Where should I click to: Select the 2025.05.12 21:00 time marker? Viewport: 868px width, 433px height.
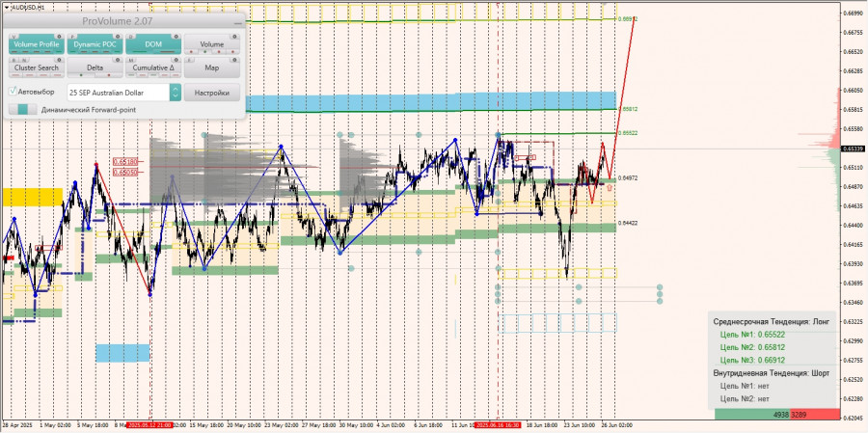(149, 424)
